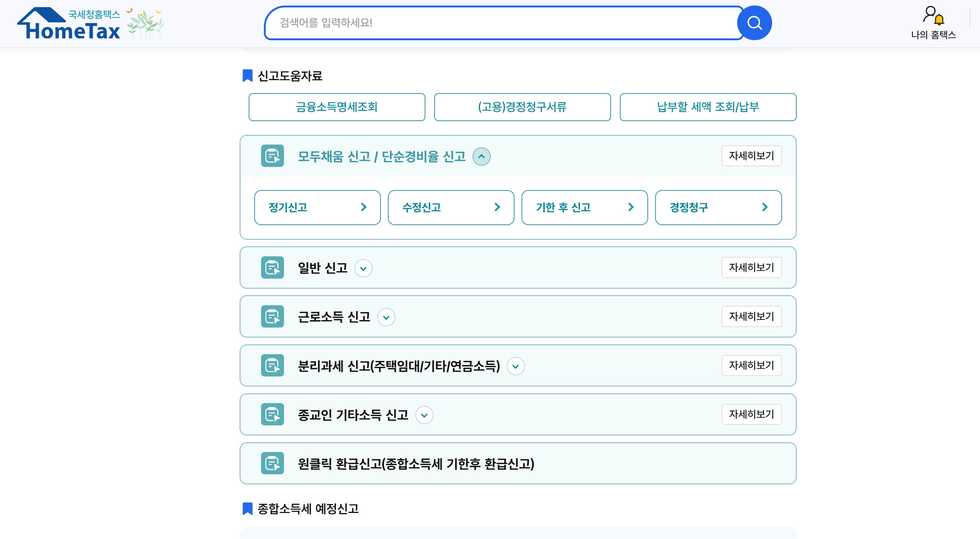Click the 종교인 기타소득 신고 document icon
Screen dimensions: 980x539
pos(273,414)
